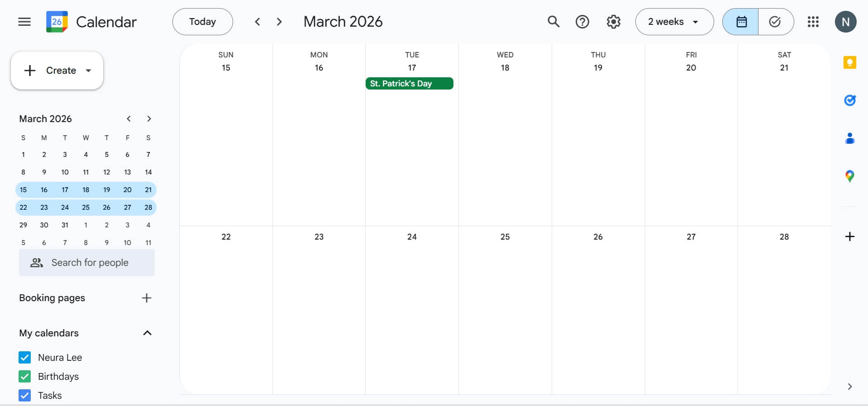This screenshot has width=868, height=406.
Task: Uncheck the Tasks calendar
Action: pos(25,395)
